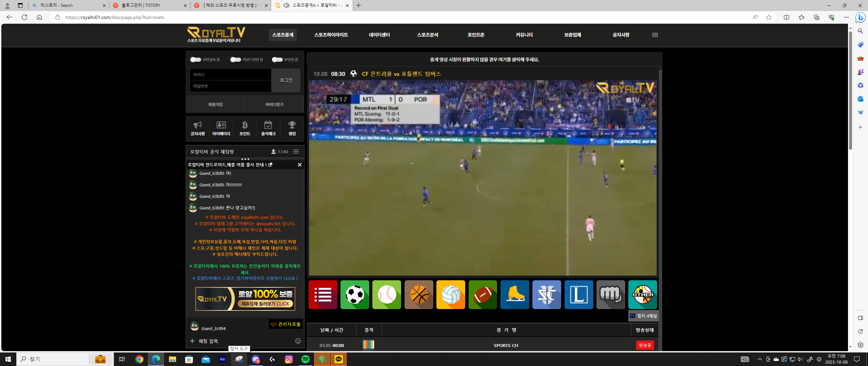This screenshot has width=868, height=366.
Task: Select the soccer ball sport filter icon
Action: (355, 294)
